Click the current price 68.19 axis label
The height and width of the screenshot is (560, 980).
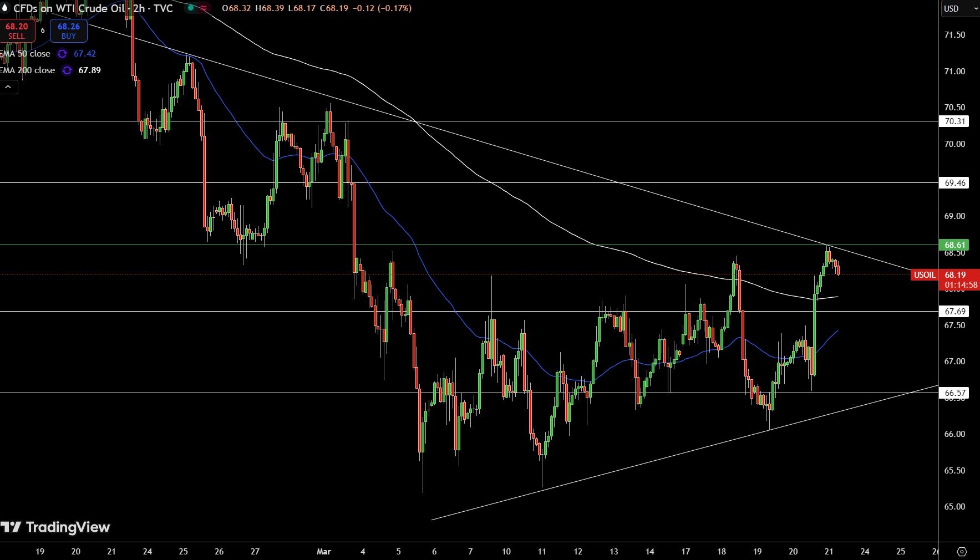955,275
